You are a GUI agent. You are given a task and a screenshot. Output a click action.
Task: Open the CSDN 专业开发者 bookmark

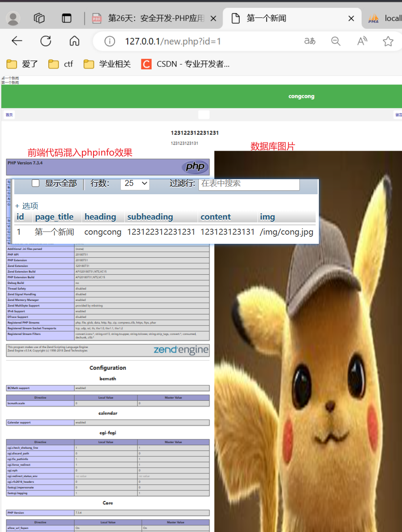185,64
